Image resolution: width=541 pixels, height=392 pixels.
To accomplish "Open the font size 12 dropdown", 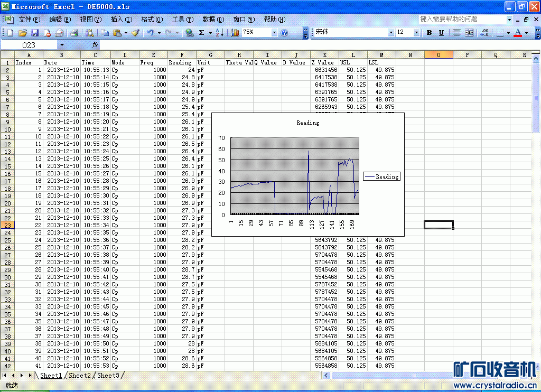I will coord(416,32).
